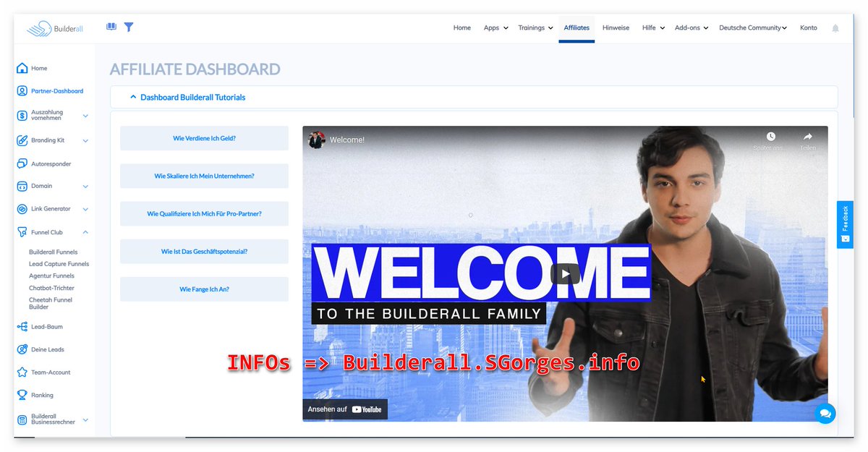Click the Builderall Businessrechner calculator icon
The image size is (868, 452).
[22, 419]
